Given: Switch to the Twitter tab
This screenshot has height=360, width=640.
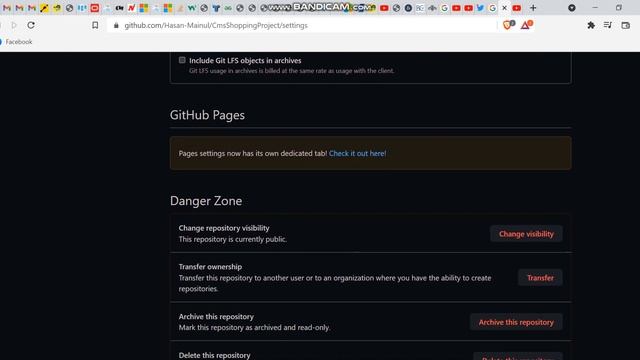Looking at the screenshot, I should click(x=480, y=8).
